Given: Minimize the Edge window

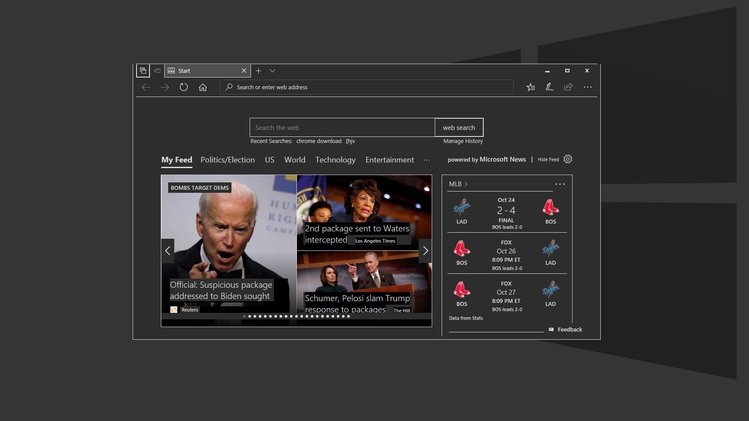Looking at the screenshot, I should (x=547, y=71).
